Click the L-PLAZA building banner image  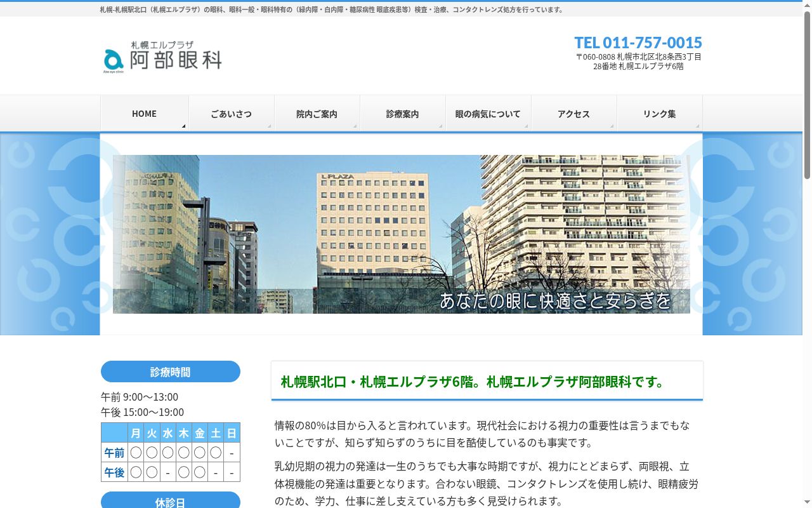tap(402, 234)
